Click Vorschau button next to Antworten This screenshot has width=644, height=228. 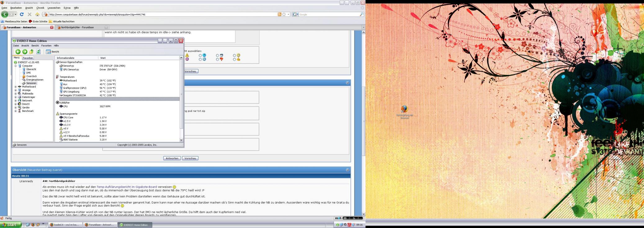click(190, 158)
